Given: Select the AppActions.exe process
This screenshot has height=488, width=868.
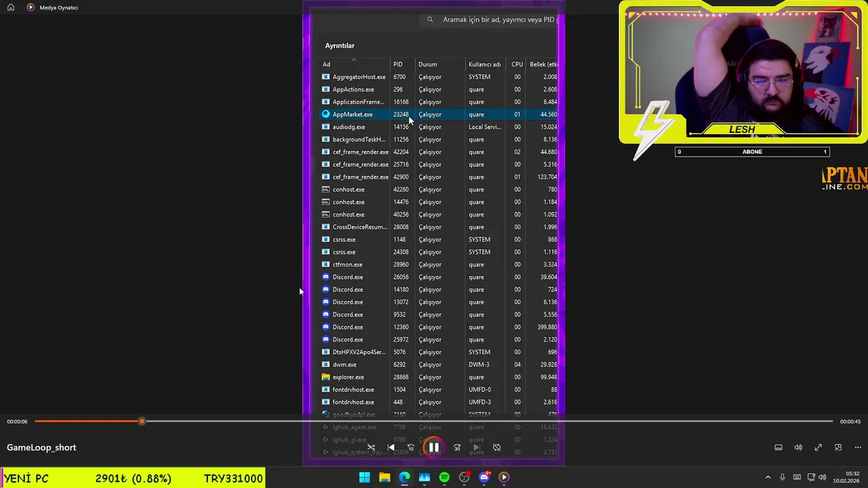Looking at the screenshot, I should click(x=439, y=89).
